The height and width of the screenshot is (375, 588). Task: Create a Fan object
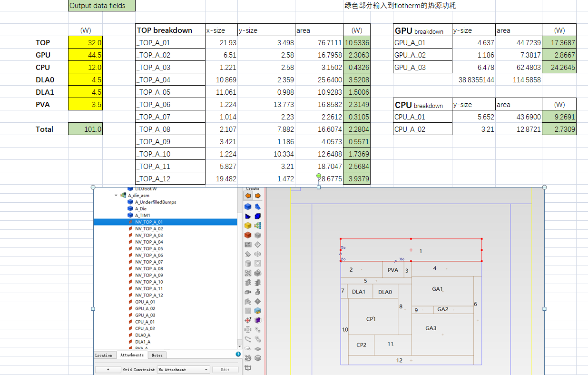coord(248,273)
